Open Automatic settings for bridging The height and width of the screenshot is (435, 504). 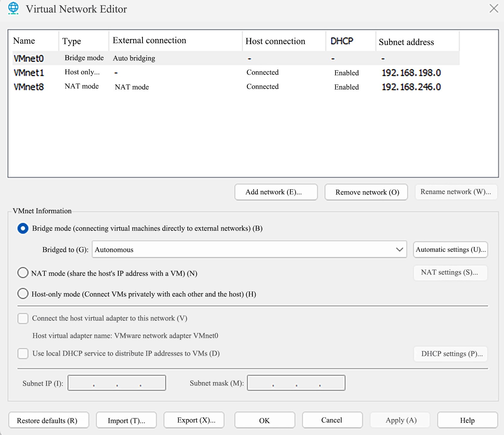[450, 250]
